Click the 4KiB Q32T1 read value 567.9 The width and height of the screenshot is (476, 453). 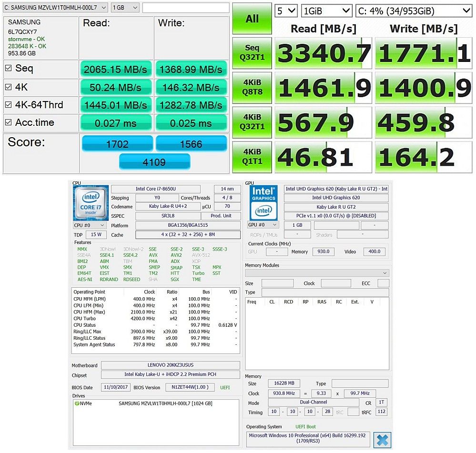[324, 122]
